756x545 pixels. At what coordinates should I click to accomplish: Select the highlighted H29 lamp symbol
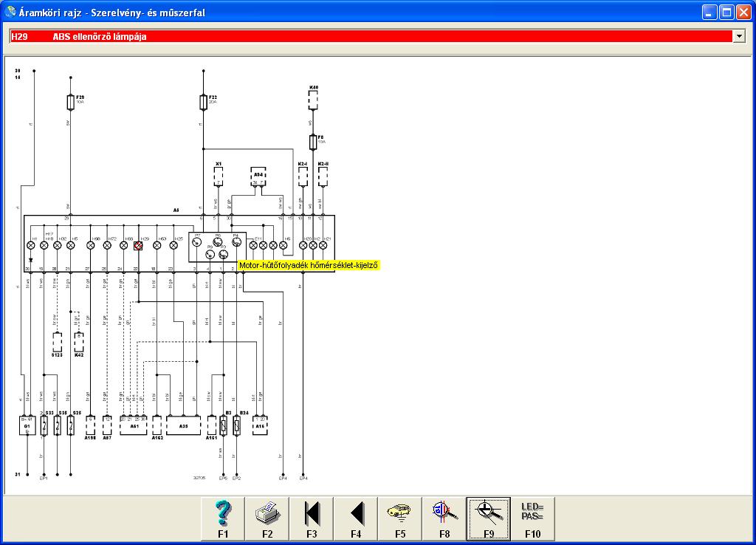click(x=138, y=245)
